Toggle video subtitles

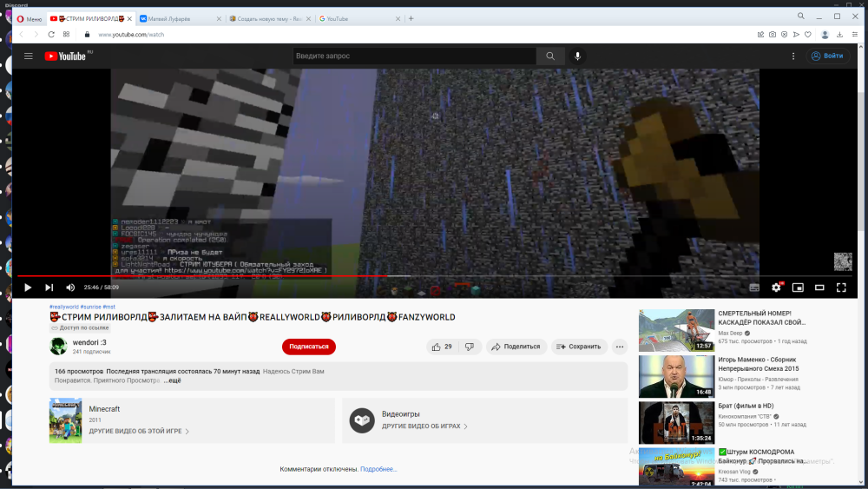[x=754, y=287]
